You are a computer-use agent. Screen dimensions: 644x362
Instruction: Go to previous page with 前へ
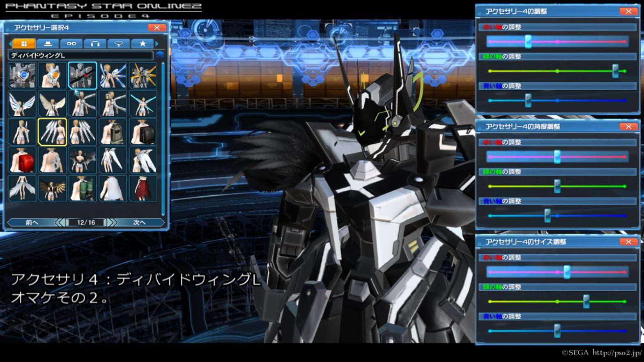[x=32, y=222]
